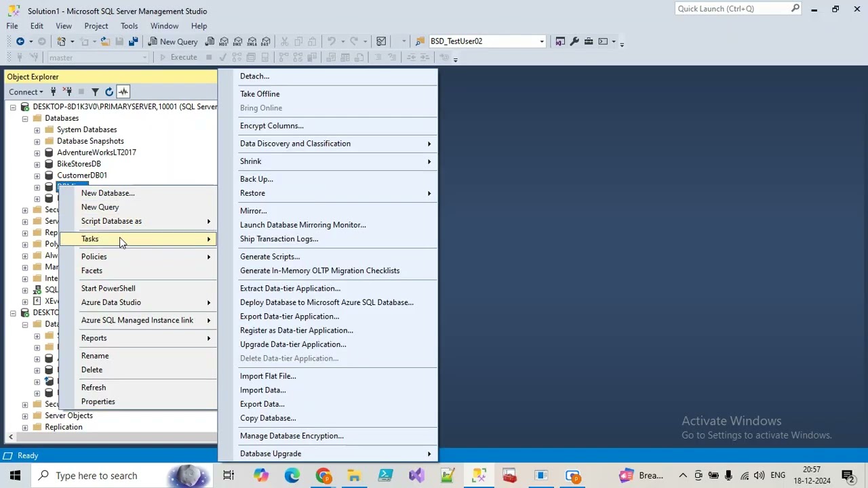Choose Script Database as entry
This screenshot has height=488, width=868.
(138, 221)
